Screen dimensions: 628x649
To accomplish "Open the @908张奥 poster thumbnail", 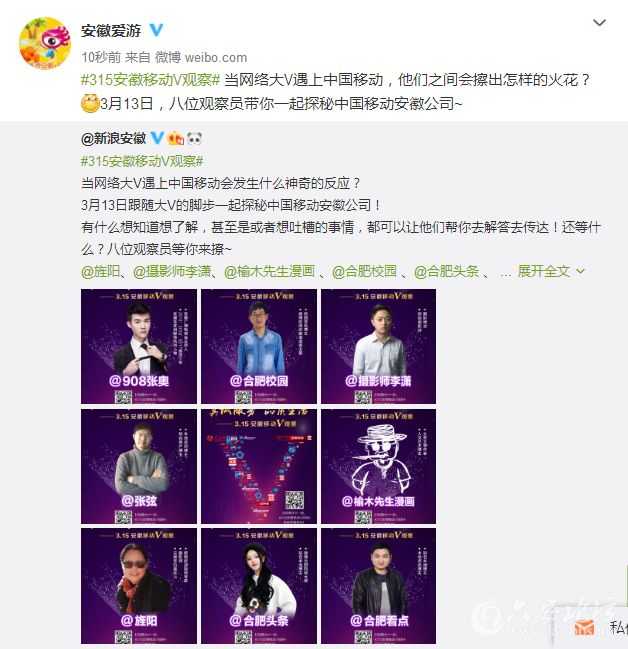I will tap(139, 346).
